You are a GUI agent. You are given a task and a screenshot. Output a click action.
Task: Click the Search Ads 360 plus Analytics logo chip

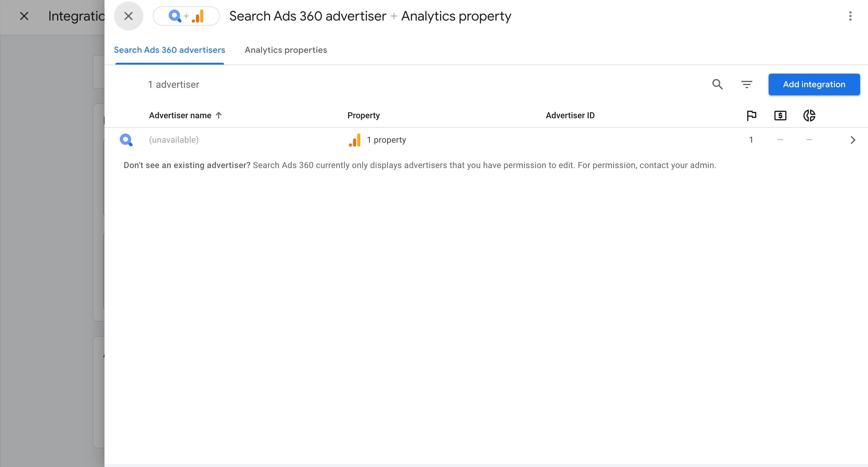(186, 16)
